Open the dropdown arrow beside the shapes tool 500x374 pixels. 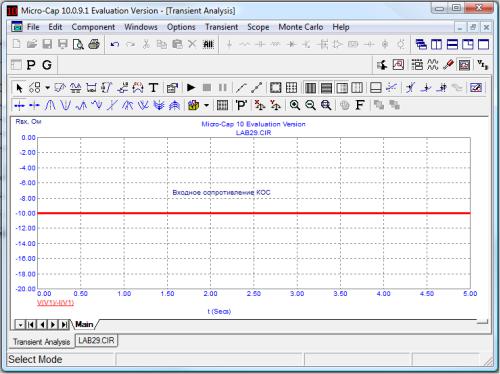tap(47, 88)
